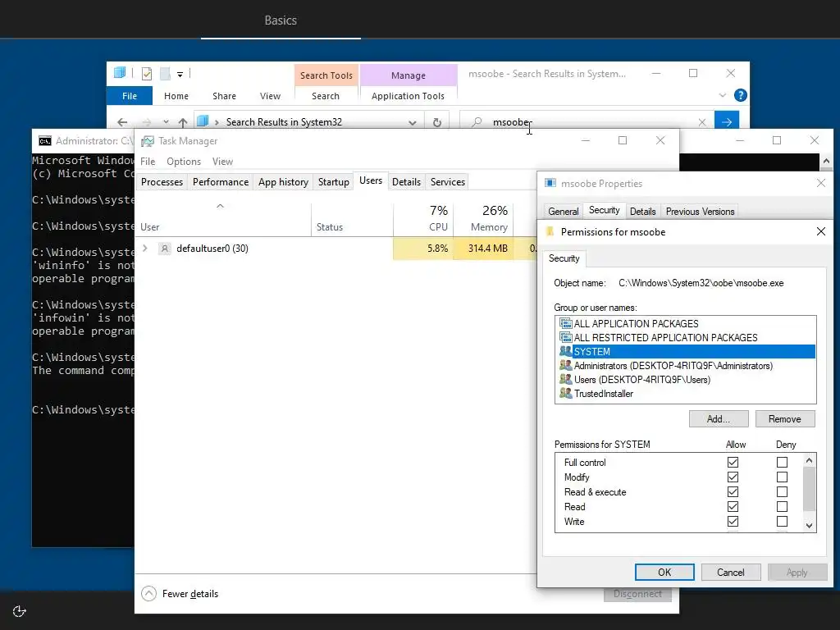This screenshot has width=840, height=630.
Task: Click up arrow of Command Prompt scrollbar
Action: (x=826, y=161)
